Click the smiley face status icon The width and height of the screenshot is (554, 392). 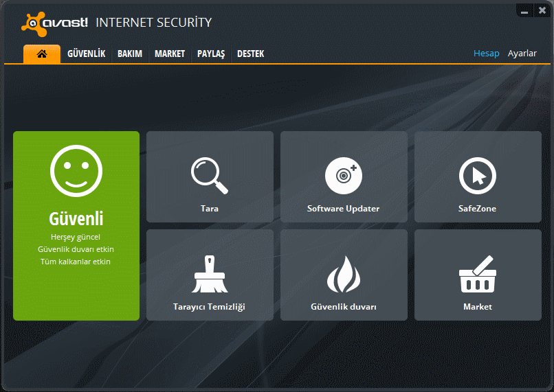tap(76, 171)
